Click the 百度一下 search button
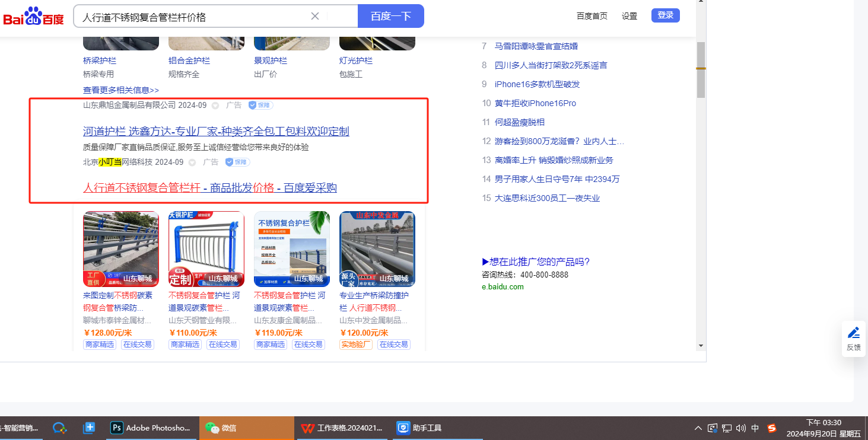 click(391, 16)
